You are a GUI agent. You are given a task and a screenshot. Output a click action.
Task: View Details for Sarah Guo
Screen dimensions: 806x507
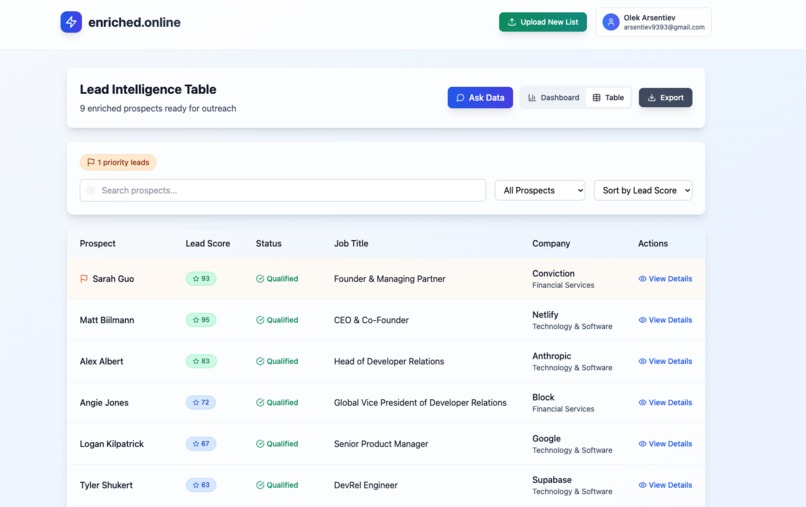click(665, 279)
